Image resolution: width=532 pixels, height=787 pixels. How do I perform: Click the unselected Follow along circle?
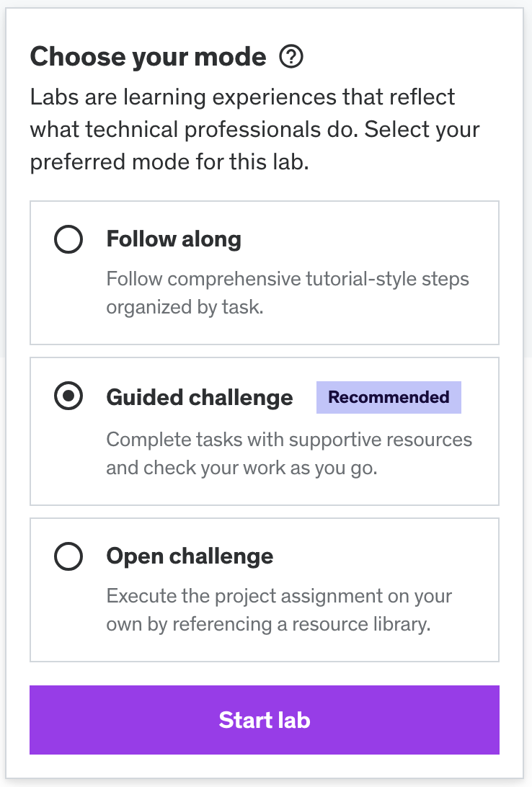click(x=68, y=241)
